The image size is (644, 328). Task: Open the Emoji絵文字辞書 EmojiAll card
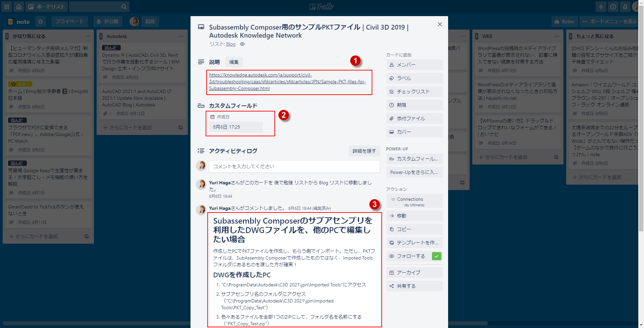point(48,96)
